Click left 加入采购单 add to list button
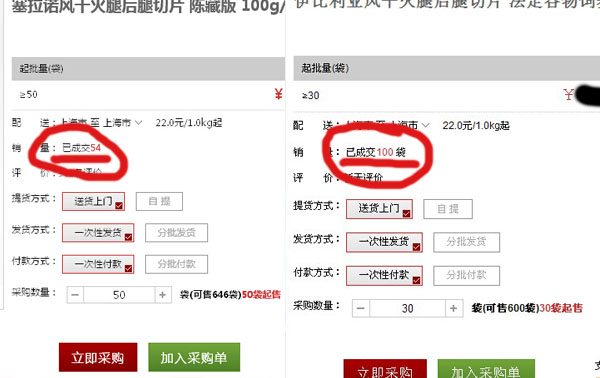This screenshot has height=378, width=600. click(x=194, y=357)
